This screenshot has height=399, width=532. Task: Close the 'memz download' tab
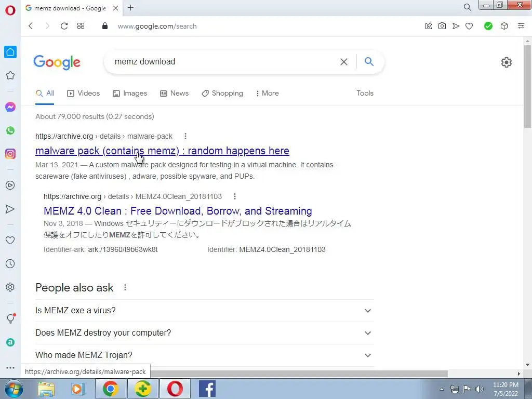pos(116,8)
